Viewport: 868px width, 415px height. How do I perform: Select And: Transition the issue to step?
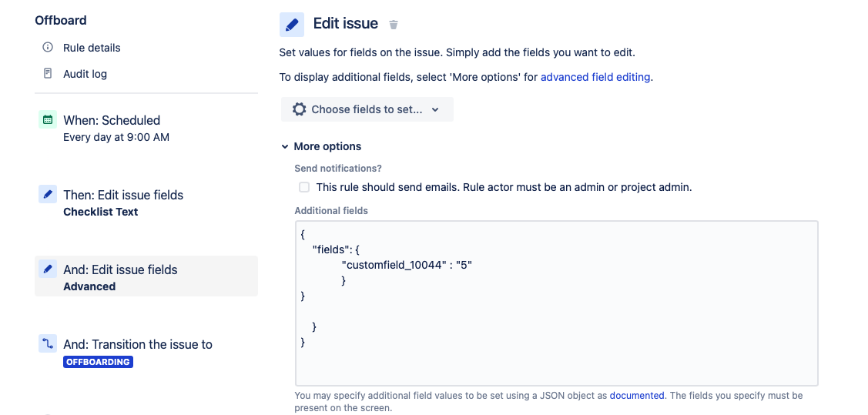(x=146, y=353)
